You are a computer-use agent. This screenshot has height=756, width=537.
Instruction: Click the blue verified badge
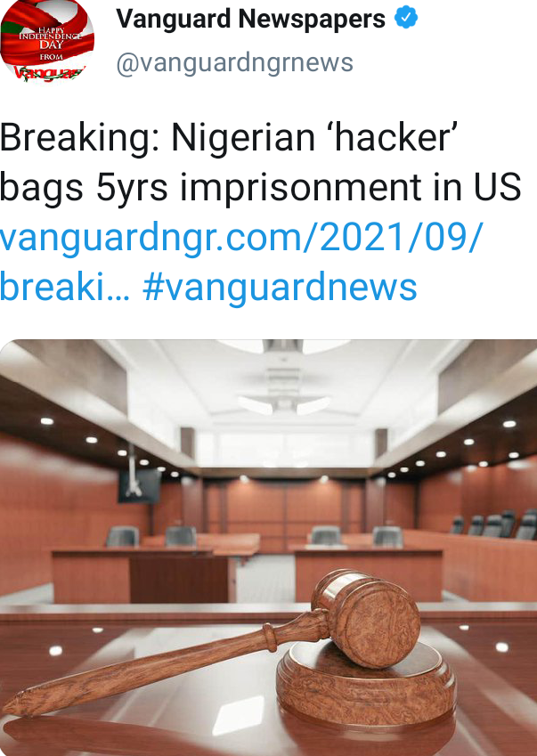coord(406,18)
